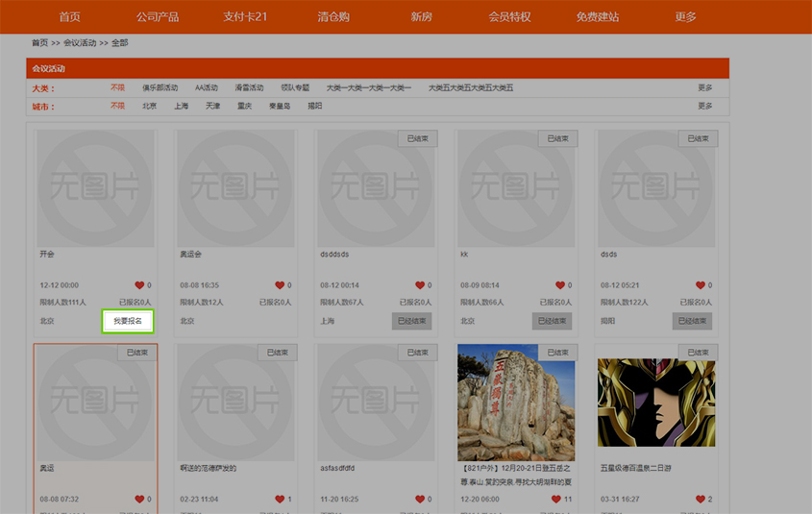
Task: Click the 已经结束 button on the kk card
Action: tap(552, 321)
